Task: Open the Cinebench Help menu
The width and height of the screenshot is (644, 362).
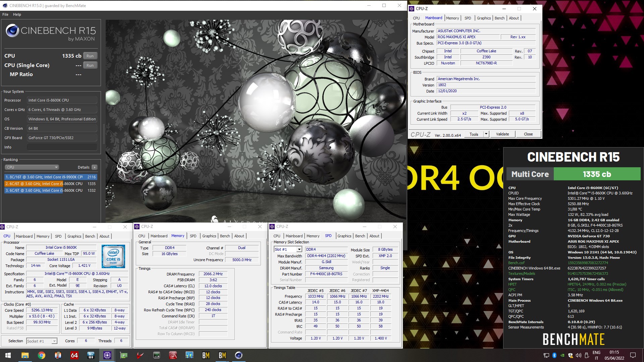Action: coord(17,14)
